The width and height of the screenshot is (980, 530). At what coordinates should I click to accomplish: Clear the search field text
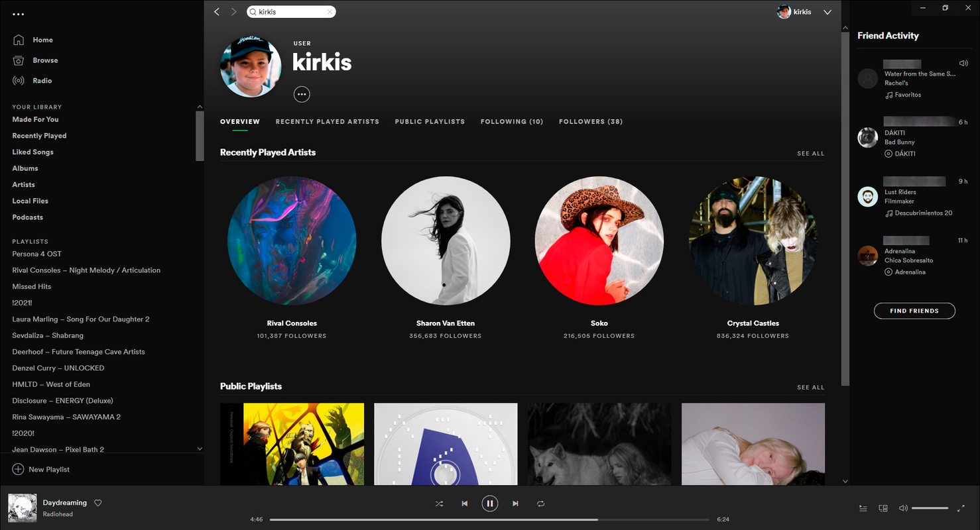[x=330, y=12]
